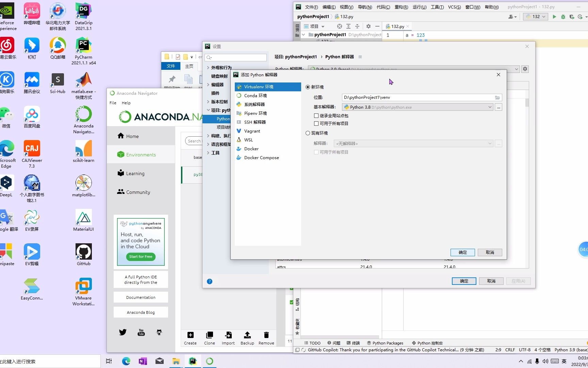The image size is (588, 368).
Task: Switch to the 132.py editor tab
Action: (397, 26)
